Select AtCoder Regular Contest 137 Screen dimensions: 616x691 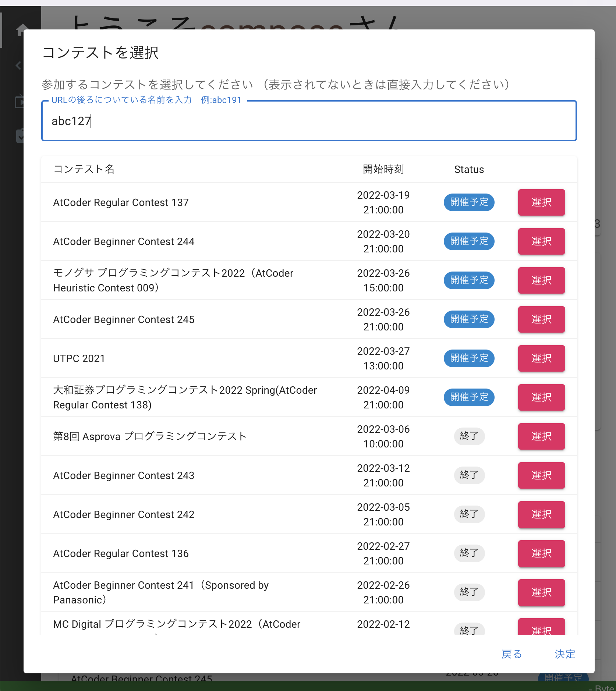point(541,202)
